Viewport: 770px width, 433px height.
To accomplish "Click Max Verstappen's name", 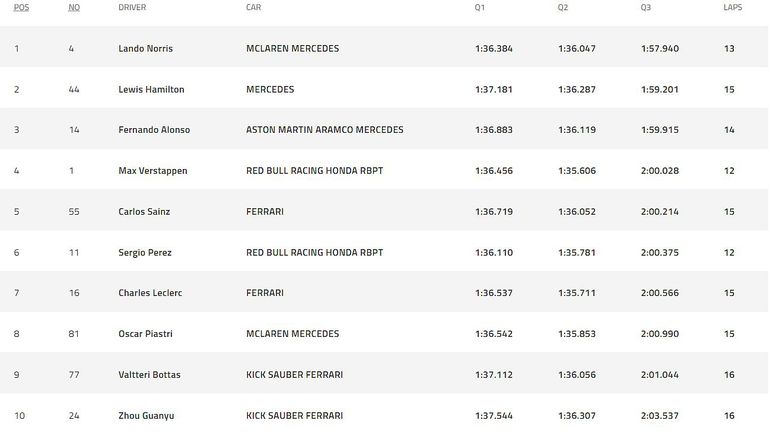I will pos(153,171).
